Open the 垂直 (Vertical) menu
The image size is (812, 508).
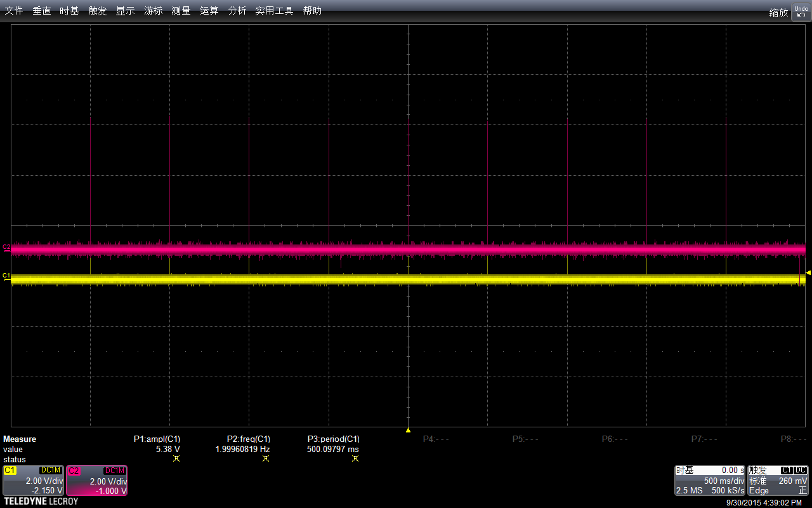42,11
